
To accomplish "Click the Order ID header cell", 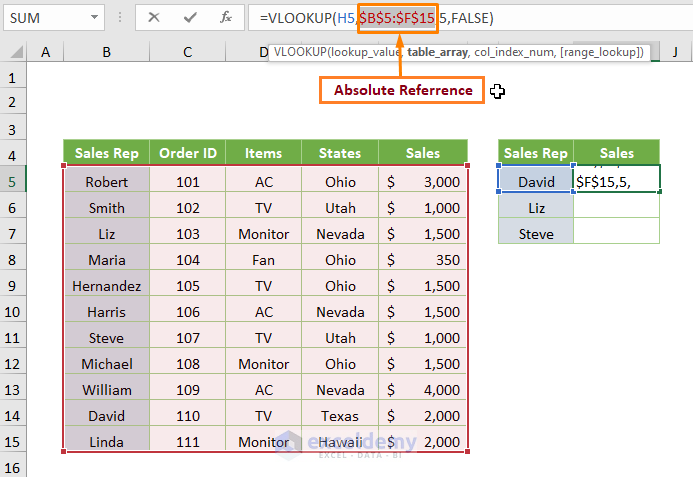I will pos(187,153).
